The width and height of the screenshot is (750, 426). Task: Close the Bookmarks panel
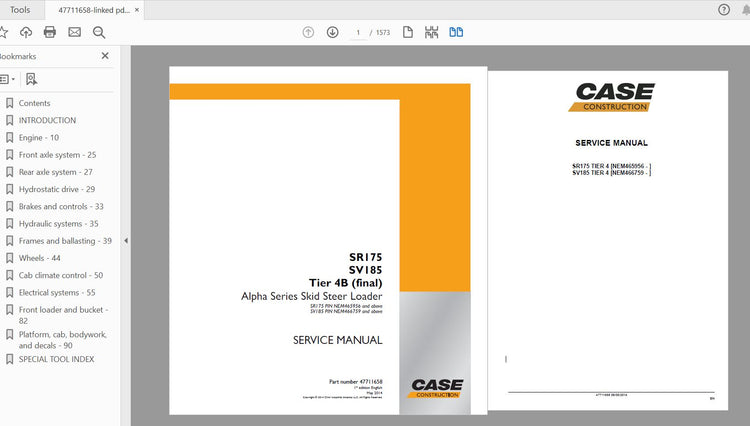click(x=105, y=56)
